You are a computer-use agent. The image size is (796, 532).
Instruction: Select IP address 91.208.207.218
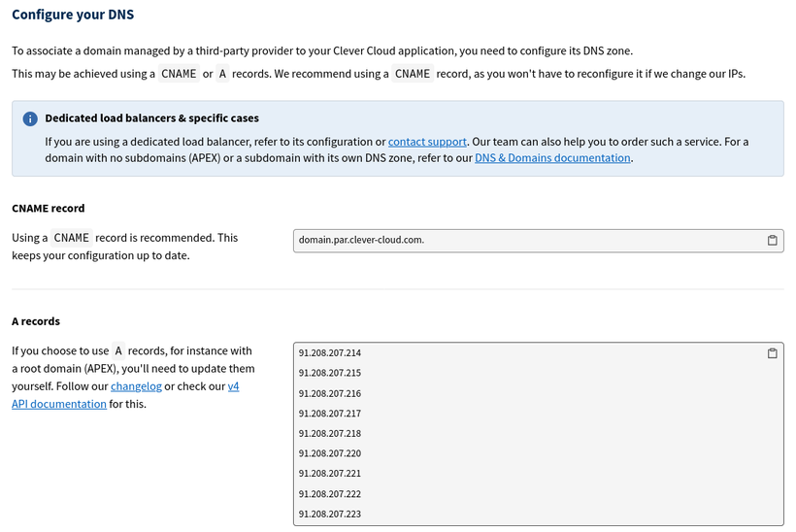330,434
